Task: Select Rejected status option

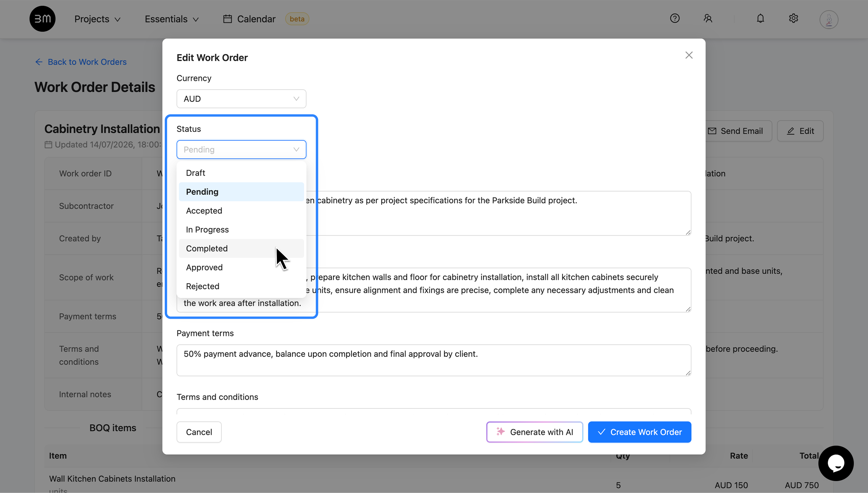Action: click(x=242, y=286)
